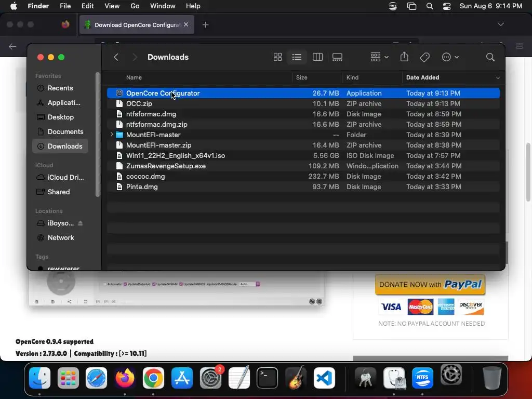This screenshot has height=399, width=532.
Task: Open Safari from the Dock
Action: click(x=96, y=378)
